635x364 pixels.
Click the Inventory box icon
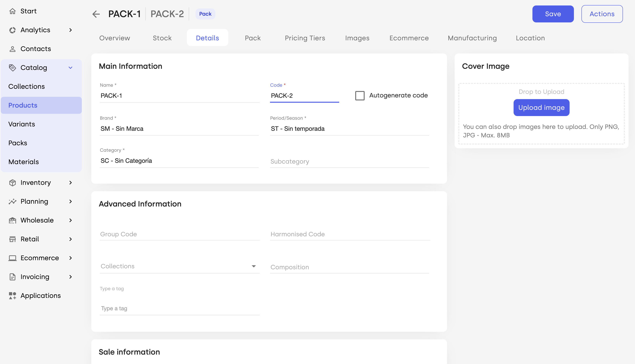tap(12, 183)
